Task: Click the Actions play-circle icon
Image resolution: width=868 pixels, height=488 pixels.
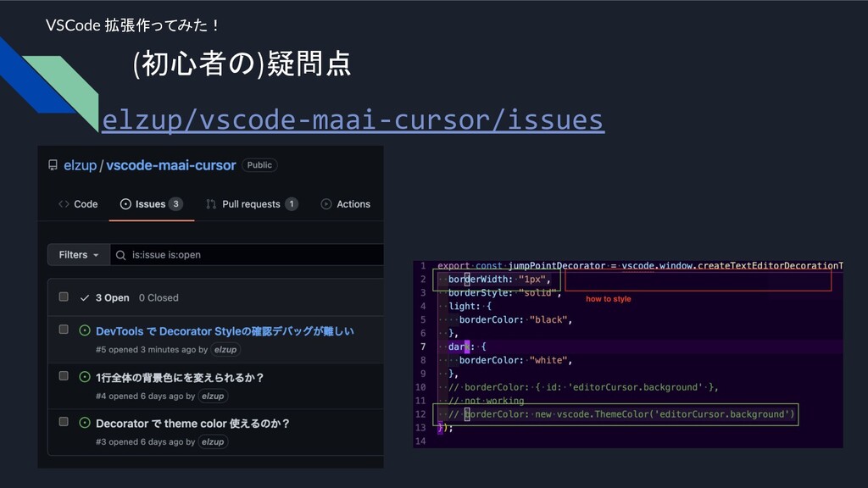Action: click(x=326, y=204)
